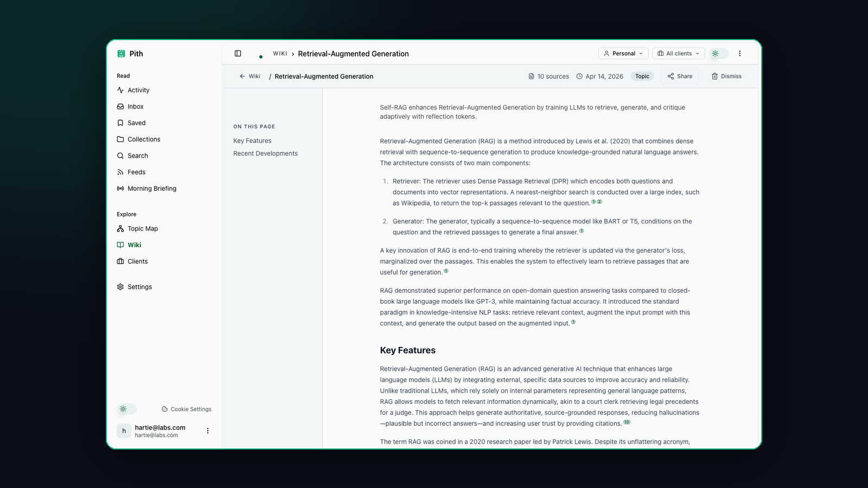
Task: Click the Wiki book icon
Action: 120,245
